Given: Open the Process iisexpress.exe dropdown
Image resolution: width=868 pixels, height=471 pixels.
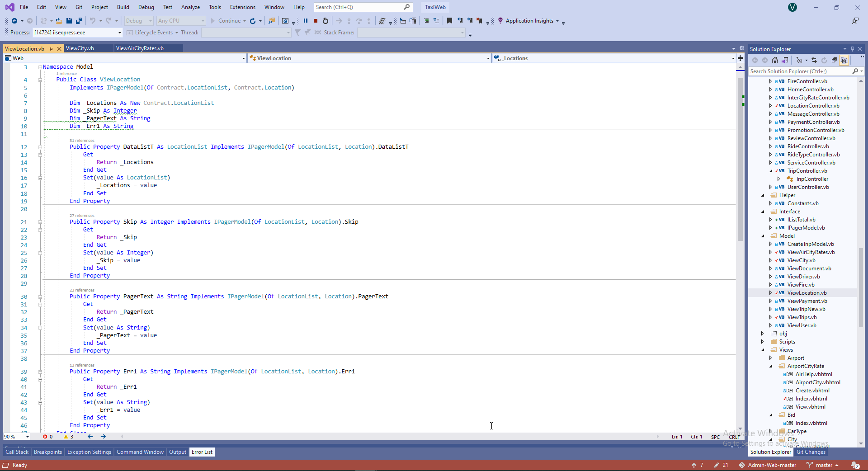Looking at the screenshot, I should (x=78, y=33).
